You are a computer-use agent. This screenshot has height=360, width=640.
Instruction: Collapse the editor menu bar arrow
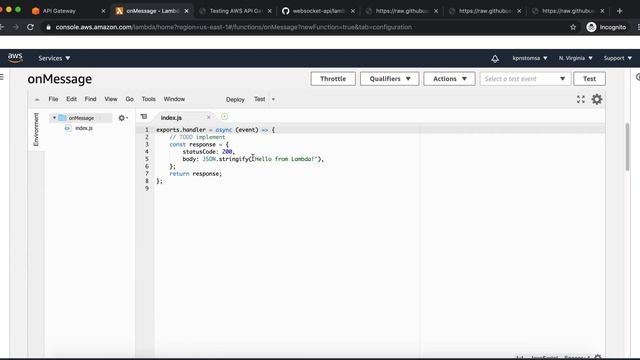[x=37, y=99]
